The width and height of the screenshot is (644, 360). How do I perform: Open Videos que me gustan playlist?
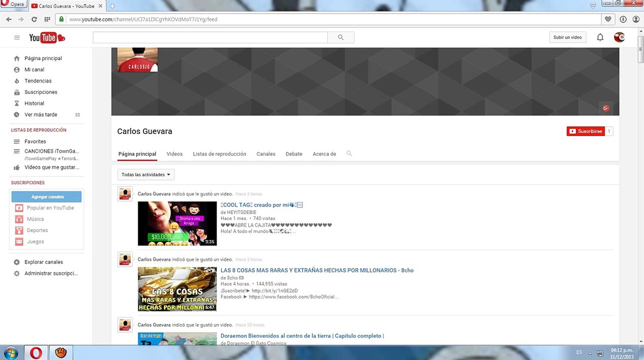click(x=52, y=167)
